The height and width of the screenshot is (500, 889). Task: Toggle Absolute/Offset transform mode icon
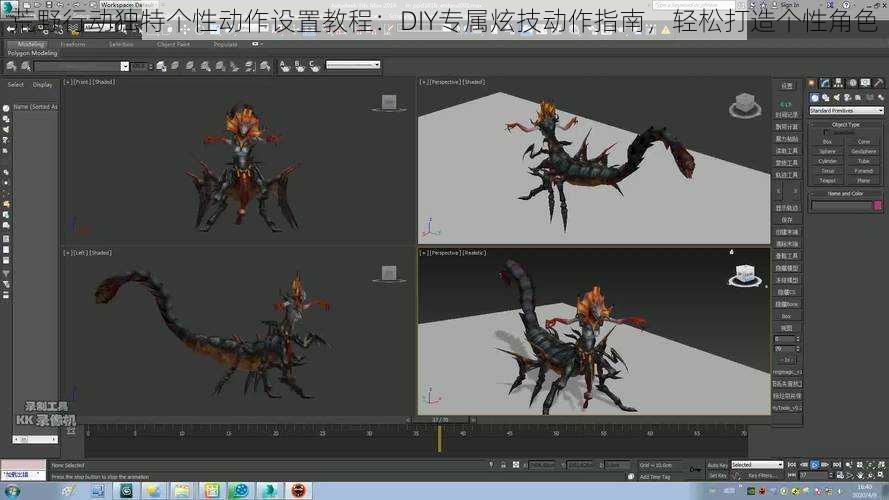coord(516,465)
